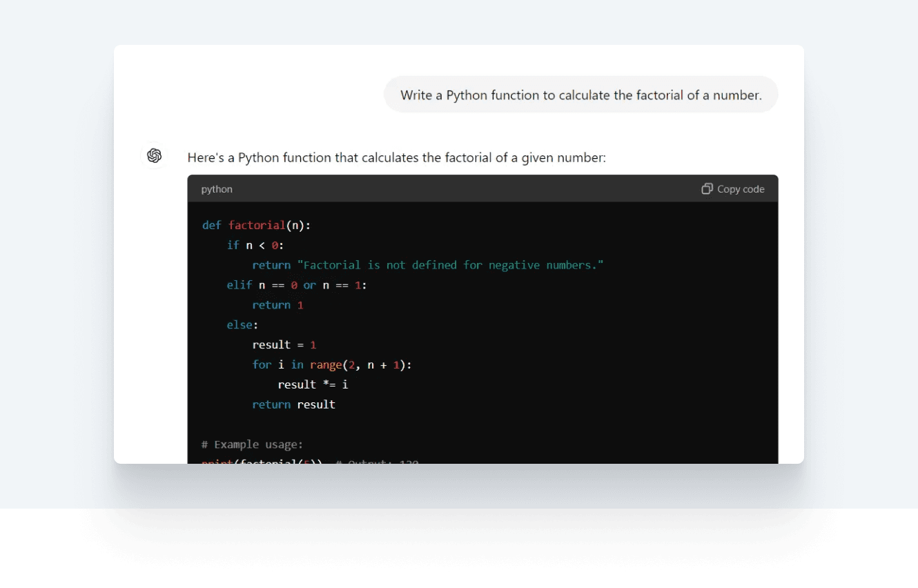Click the ChatGPT logo icon
This screenshot has height=588, width=918.
(x=154, y=155)
